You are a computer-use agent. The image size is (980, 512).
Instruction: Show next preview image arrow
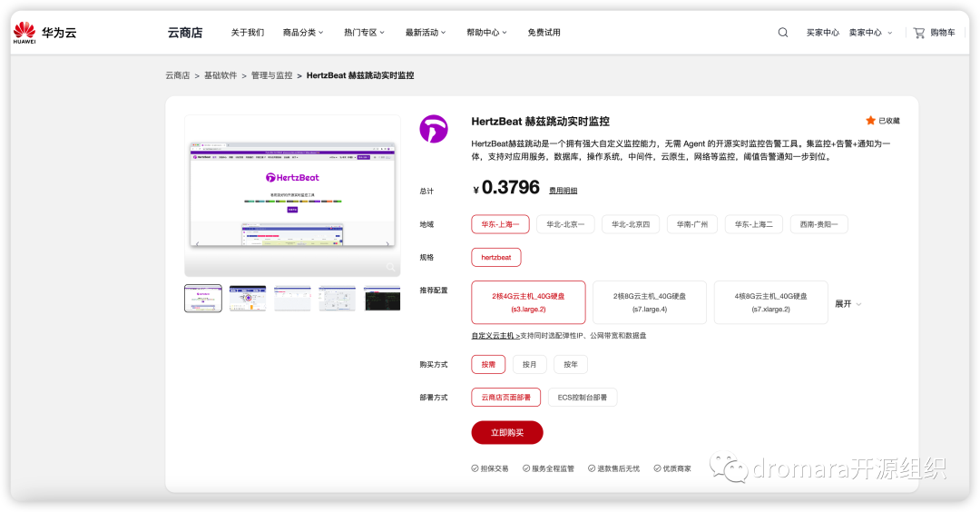[x=387, y=244]
